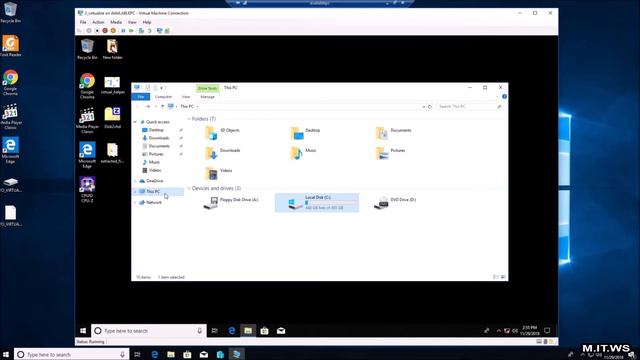
Task: Select Desktop folder in Folders group
Action: [305, 133]
